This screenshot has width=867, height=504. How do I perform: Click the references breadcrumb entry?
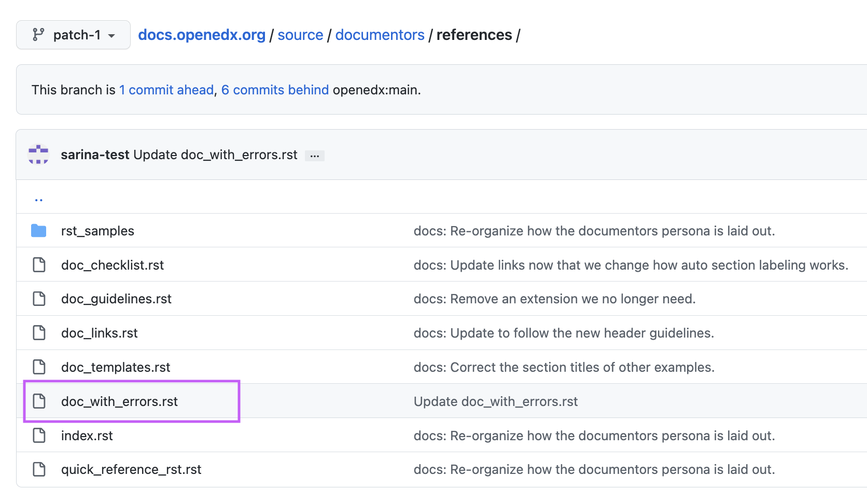coord(474,35)
